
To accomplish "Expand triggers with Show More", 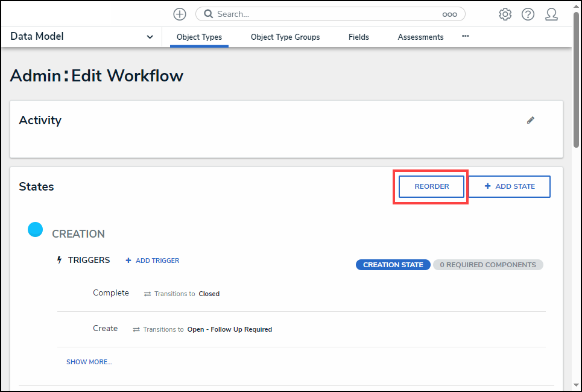I will click(x=89, y=362).
